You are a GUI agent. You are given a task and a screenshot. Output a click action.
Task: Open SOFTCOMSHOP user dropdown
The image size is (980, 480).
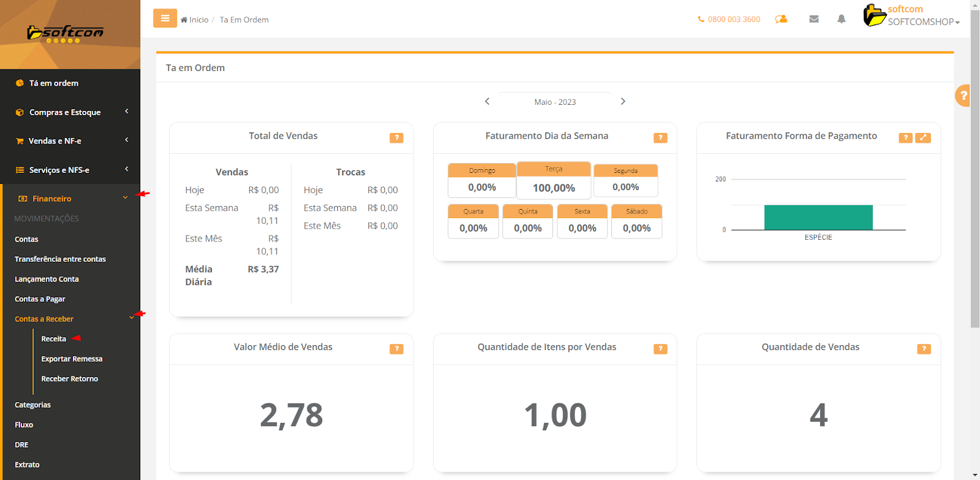922,21
